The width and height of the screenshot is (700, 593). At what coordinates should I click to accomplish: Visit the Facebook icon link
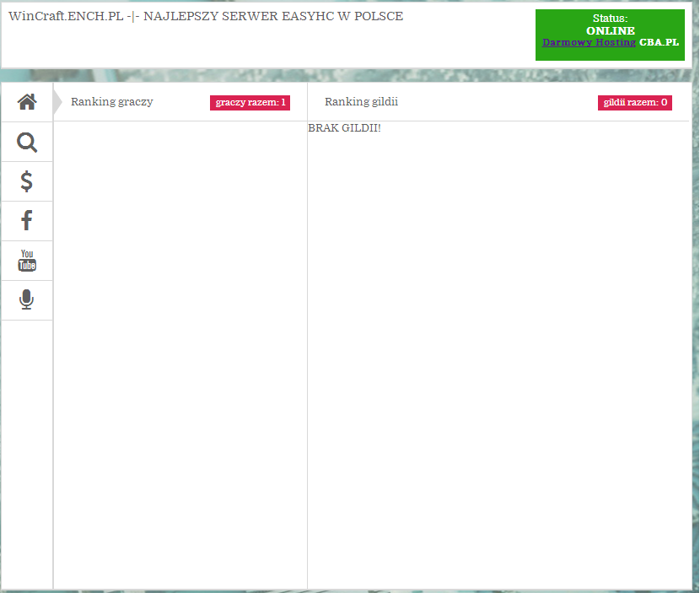[27, 221]
